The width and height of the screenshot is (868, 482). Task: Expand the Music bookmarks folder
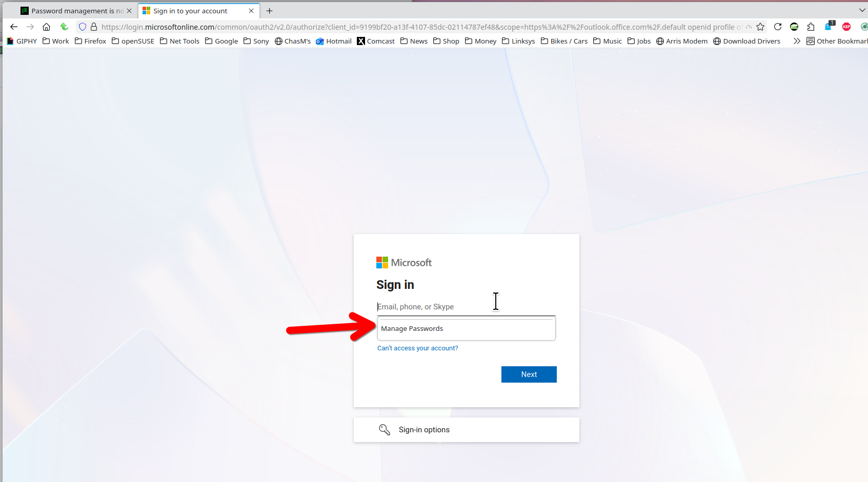coord(608,41)
